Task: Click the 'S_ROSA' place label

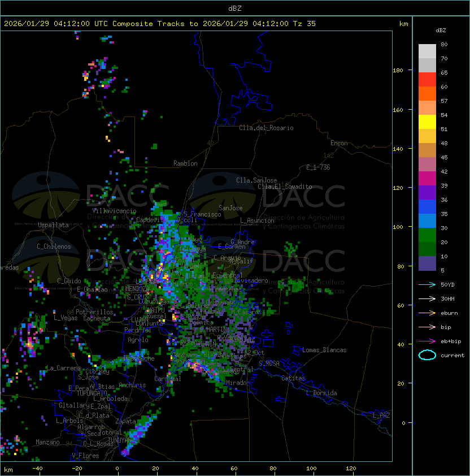Action: tap(269, 364)
